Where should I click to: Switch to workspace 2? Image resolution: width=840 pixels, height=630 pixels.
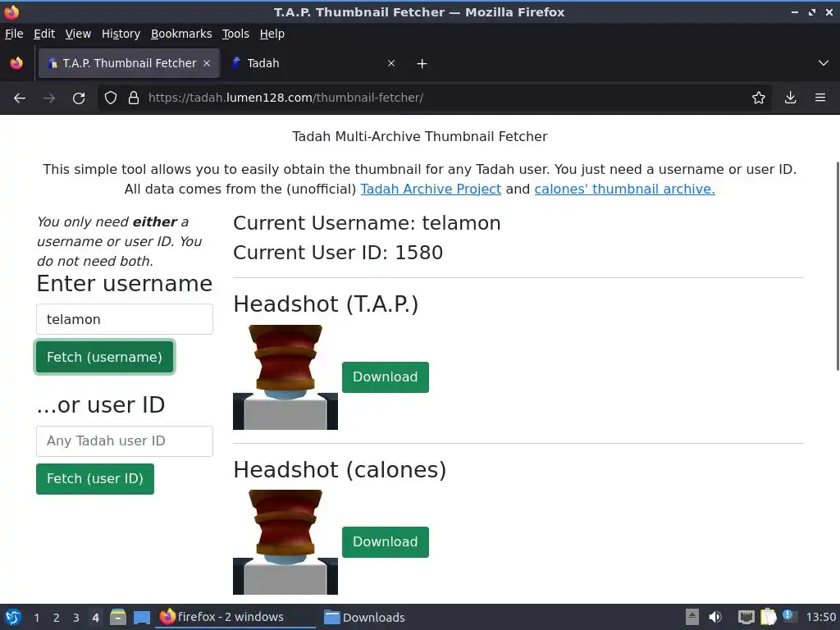pyautogui.click(x=57, y=618)
